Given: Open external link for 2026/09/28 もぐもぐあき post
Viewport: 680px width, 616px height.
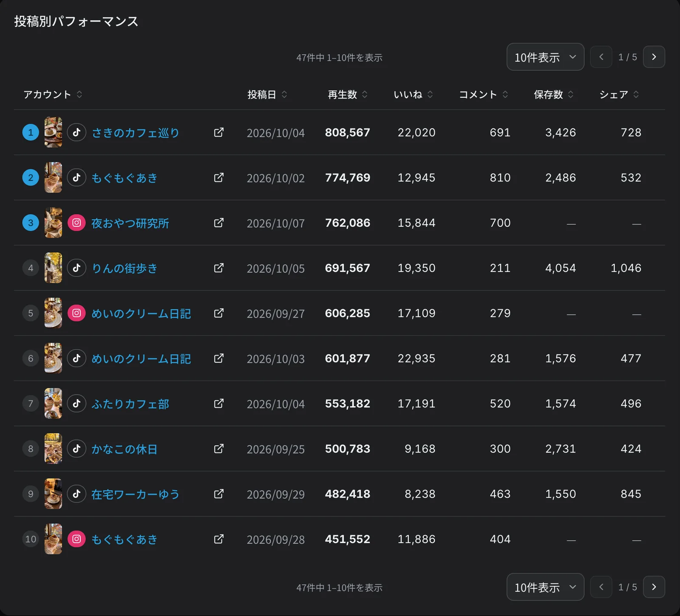Looking at the screenshot, I should click(x=219, y=539).
